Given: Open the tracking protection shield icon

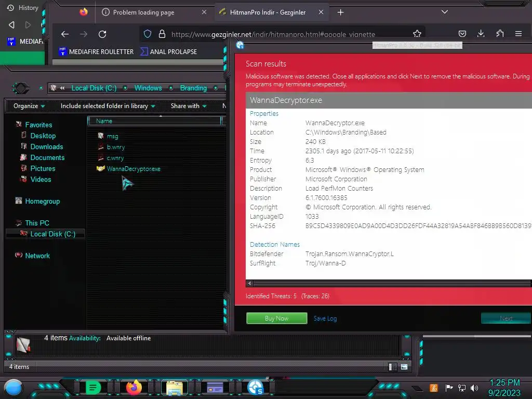Looking at the screenshot, I should pos(147,34).
